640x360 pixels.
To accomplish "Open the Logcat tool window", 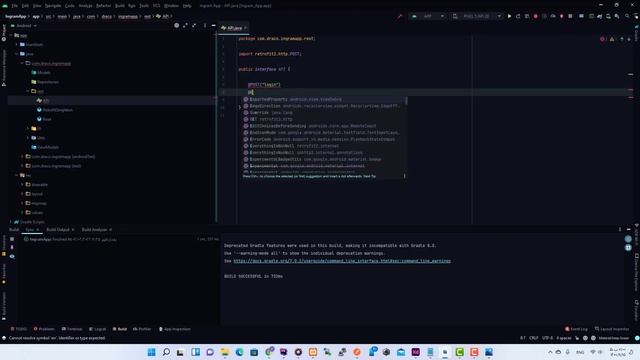I will [98, 329].
